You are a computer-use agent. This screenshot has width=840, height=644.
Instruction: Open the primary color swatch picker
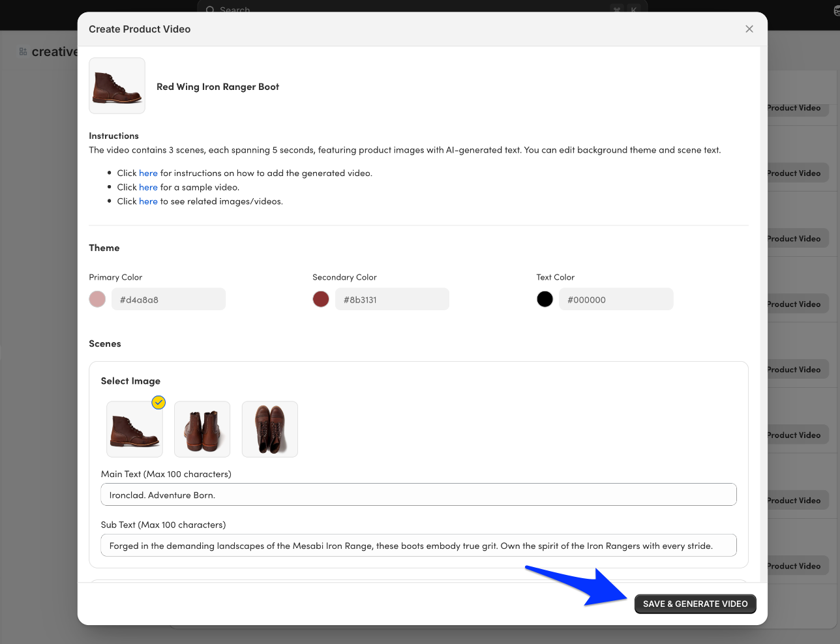[x=97, y=299]
